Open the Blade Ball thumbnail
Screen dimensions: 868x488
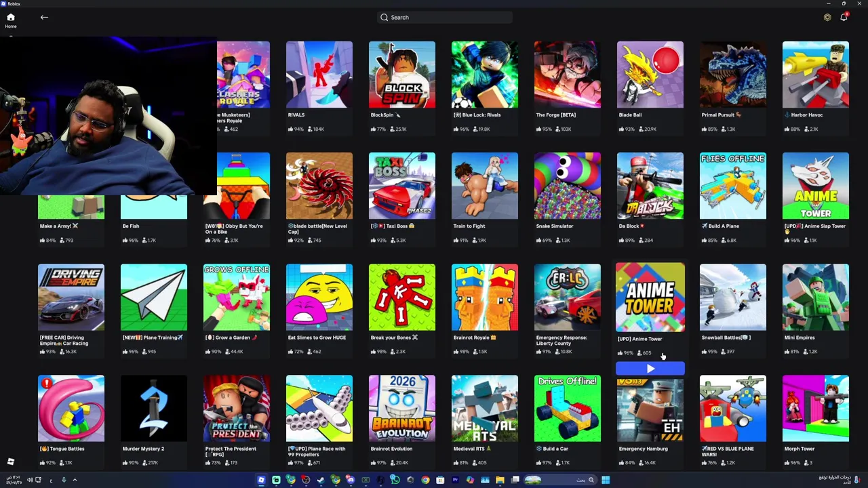coord(650,75)
